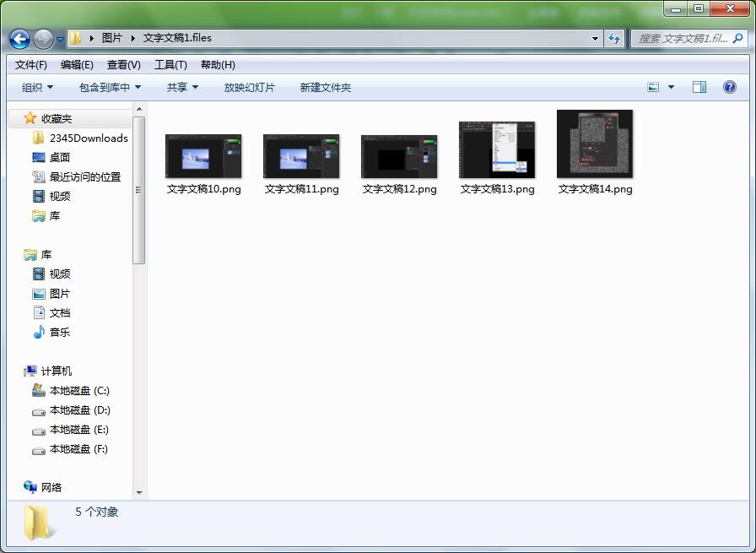Viewport: 756px width, 553px height.
Task: Refresh the folder view
Action: (614, 39)
